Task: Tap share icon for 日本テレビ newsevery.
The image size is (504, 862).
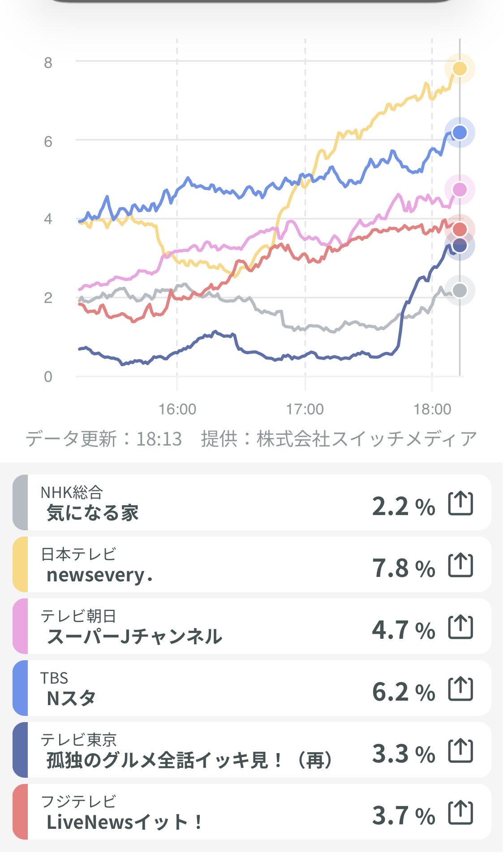Action: [x=461, y=565]
